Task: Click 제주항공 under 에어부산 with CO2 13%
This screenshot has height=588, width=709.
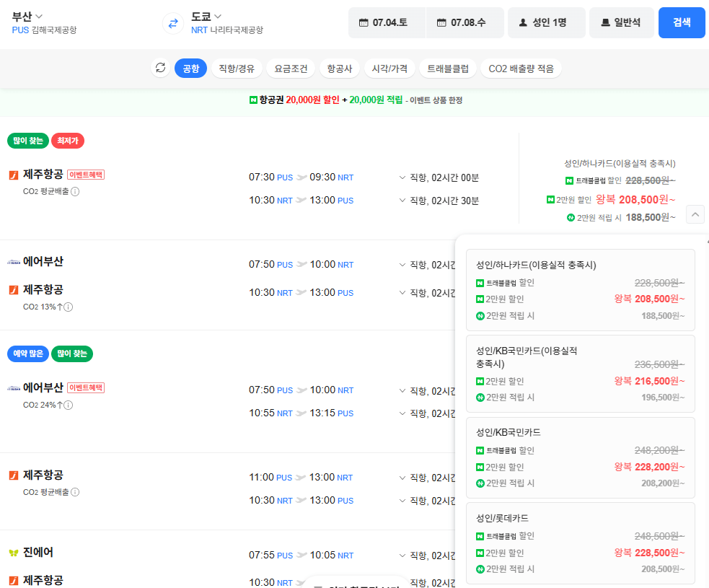Action: tap(43, 289)
